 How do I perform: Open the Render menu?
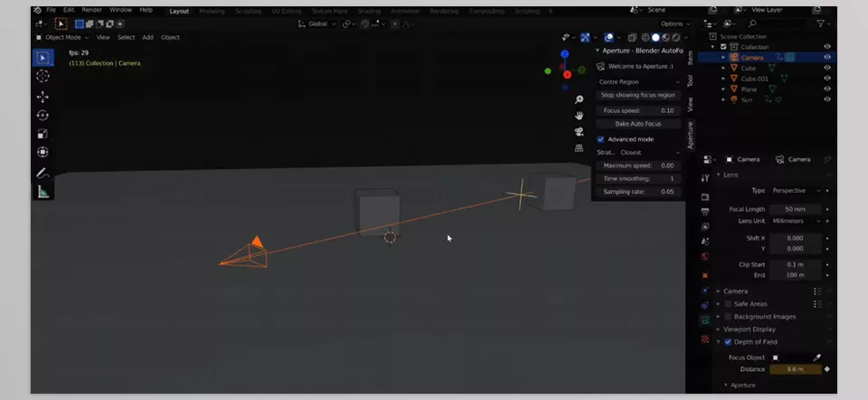tap(91, 10)
